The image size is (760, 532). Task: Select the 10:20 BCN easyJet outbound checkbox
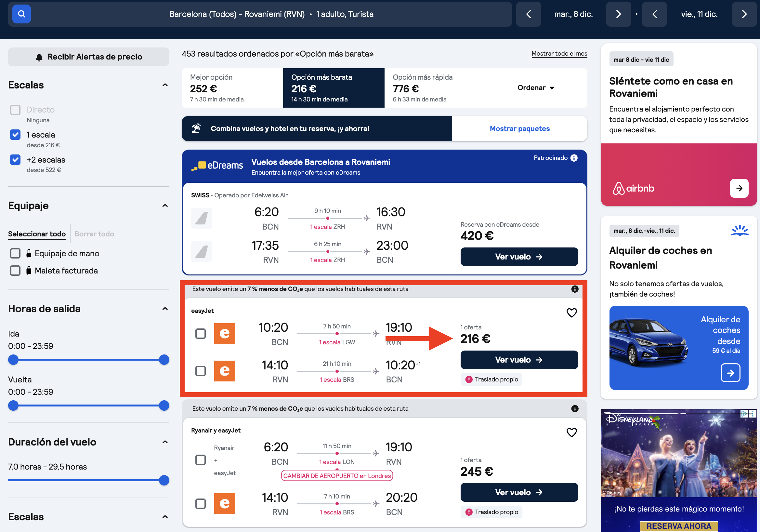coord(200,333)
